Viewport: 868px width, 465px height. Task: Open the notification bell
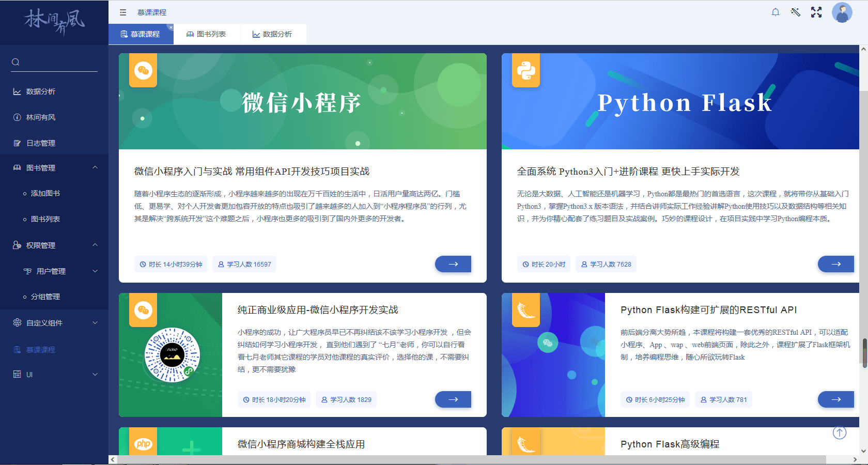[776, 12]
